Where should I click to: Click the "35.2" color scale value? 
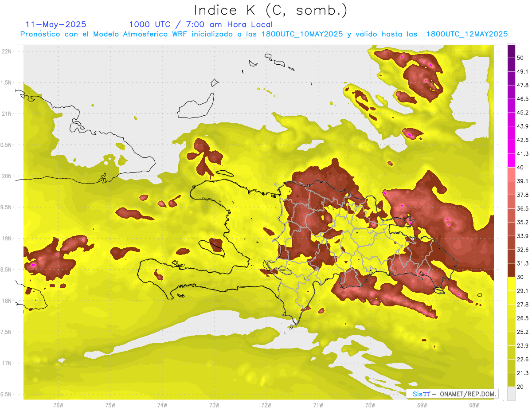523,222
